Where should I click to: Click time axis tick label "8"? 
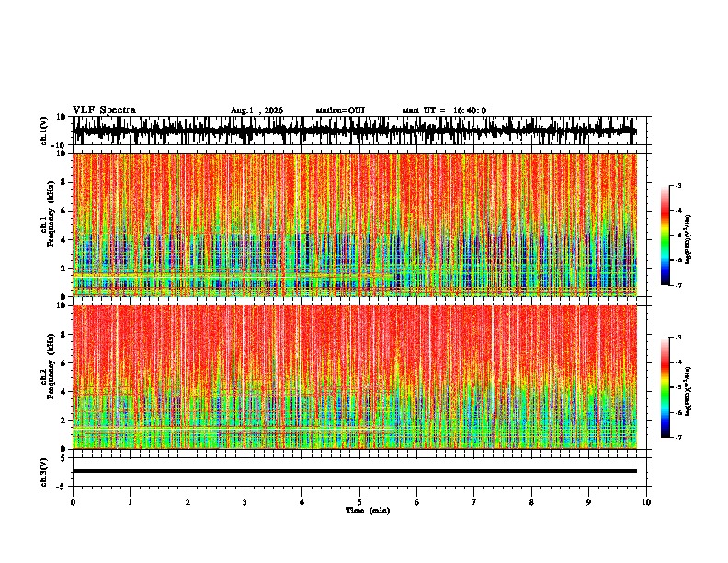[x=531, y=502]
